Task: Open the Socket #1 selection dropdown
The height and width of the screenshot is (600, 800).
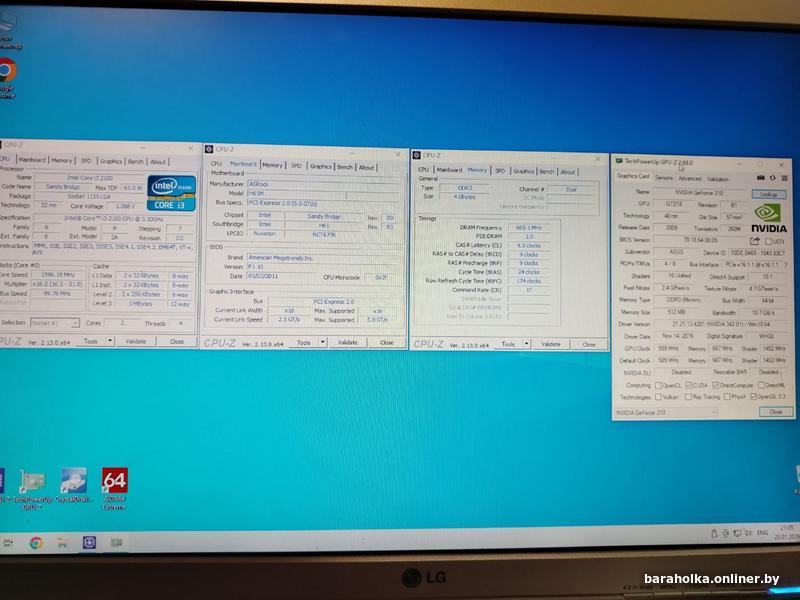Action: coord(55,323)
